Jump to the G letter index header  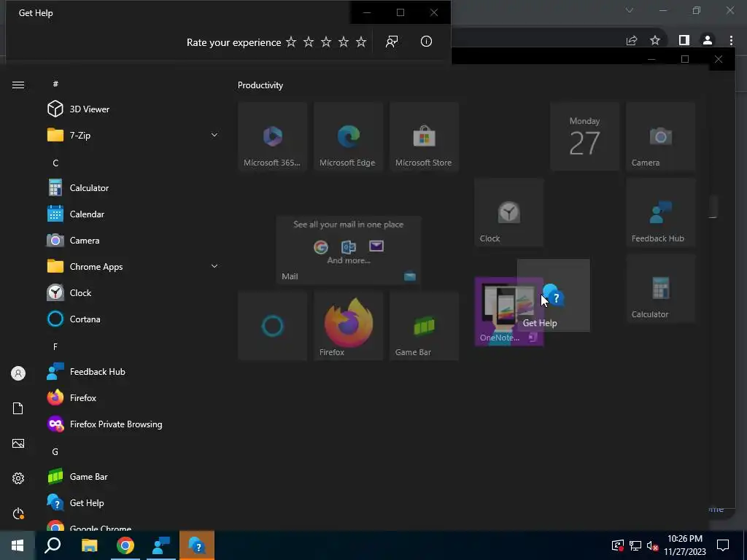pyautogui.click(x=55, y=451)
